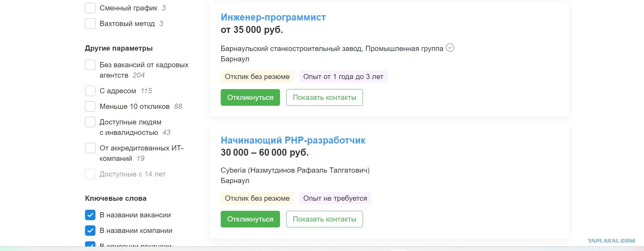Check Без вакансий от кадровых агентств
The height and width of the screenshot is (251, 644).
pos(90,65)
